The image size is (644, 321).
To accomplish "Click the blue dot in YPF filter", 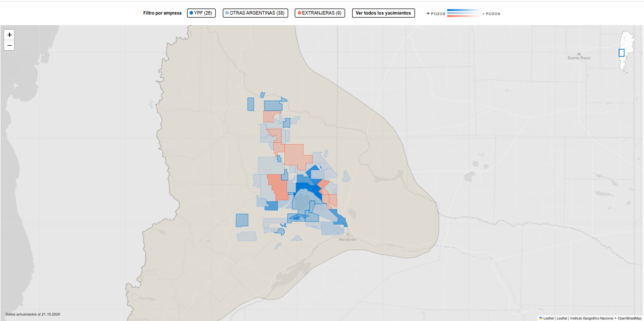I will coord(191,13).
